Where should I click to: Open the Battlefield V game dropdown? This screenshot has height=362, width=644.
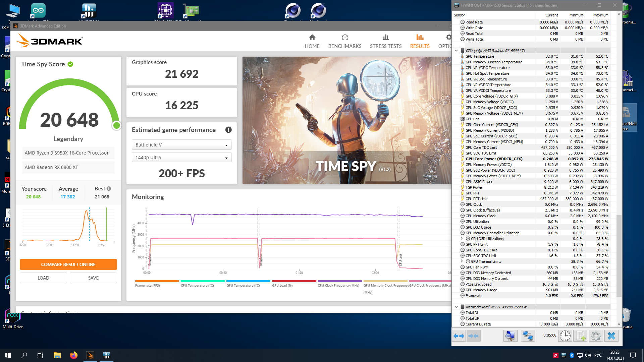[181, 145]
